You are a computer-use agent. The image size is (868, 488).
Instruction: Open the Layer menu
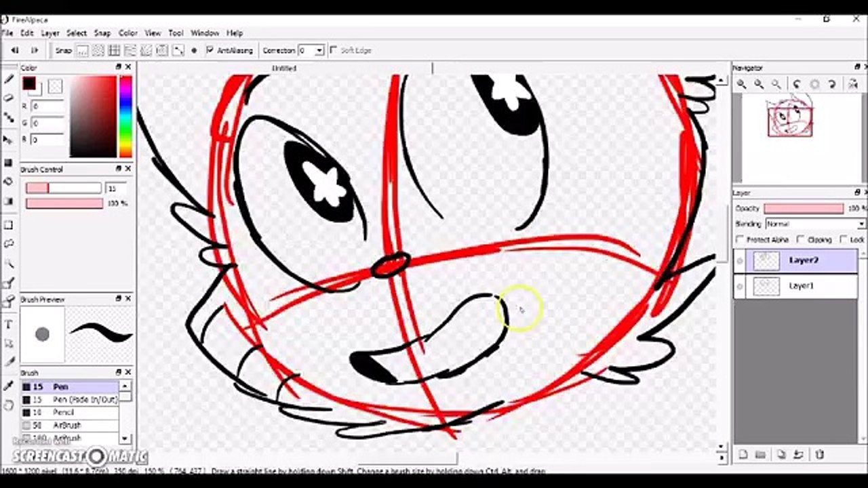point(50,33)
